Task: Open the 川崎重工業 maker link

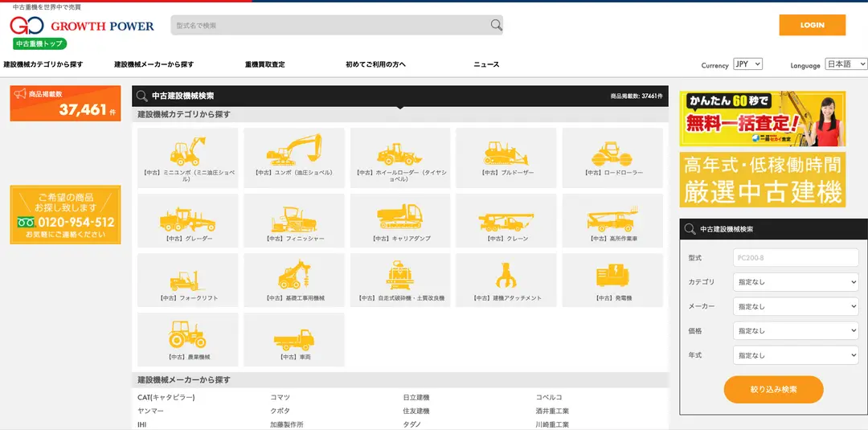Action: pos(552,425)
